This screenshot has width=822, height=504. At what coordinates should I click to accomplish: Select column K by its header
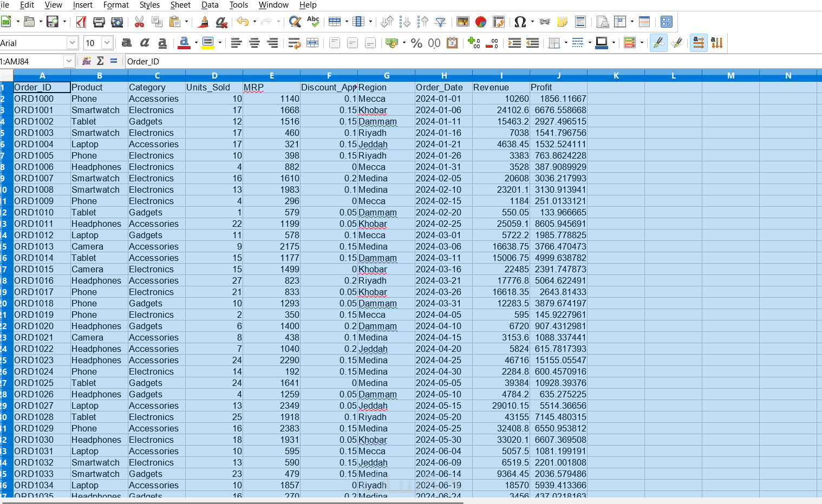pos(616,76)
